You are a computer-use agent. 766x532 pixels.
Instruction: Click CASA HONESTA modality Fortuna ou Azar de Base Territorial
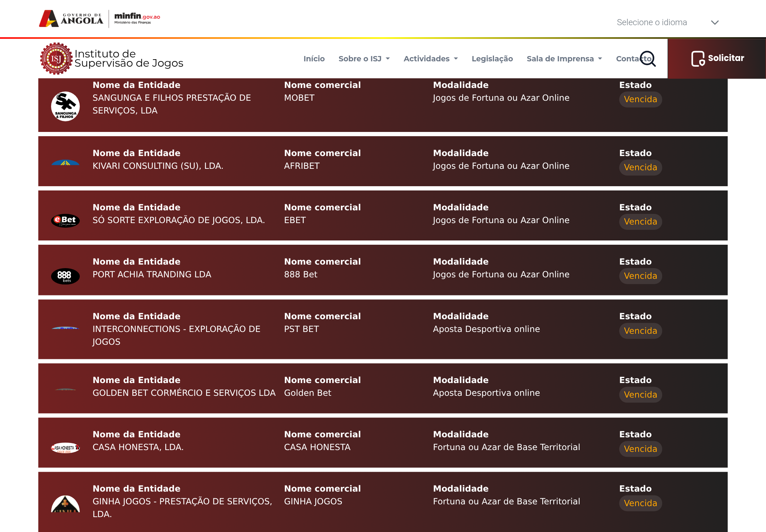click(x=506, y=447)
